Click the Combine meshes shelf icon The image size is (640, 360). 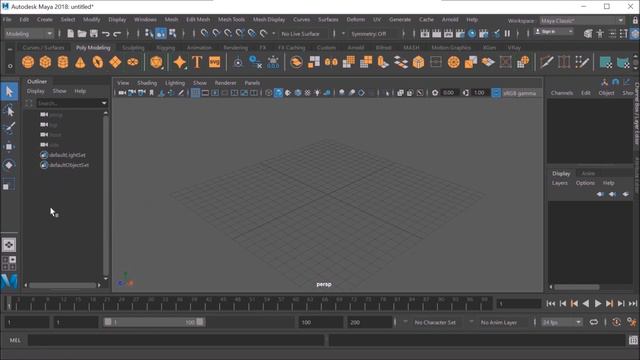(296, 62)
